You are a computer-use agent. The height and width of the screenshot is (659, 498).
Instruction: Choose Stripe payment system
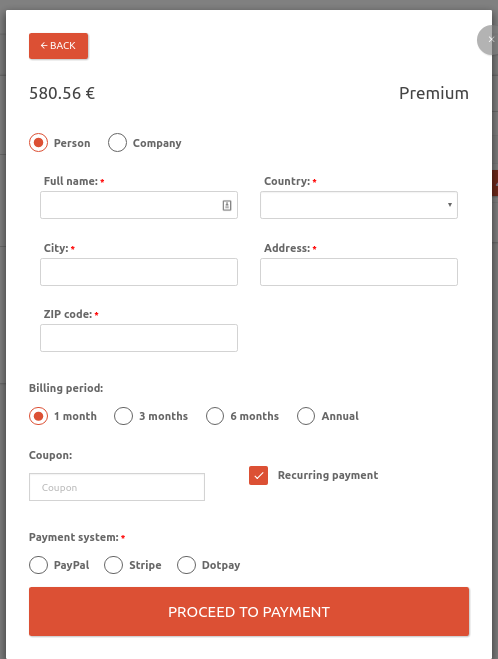113,565
